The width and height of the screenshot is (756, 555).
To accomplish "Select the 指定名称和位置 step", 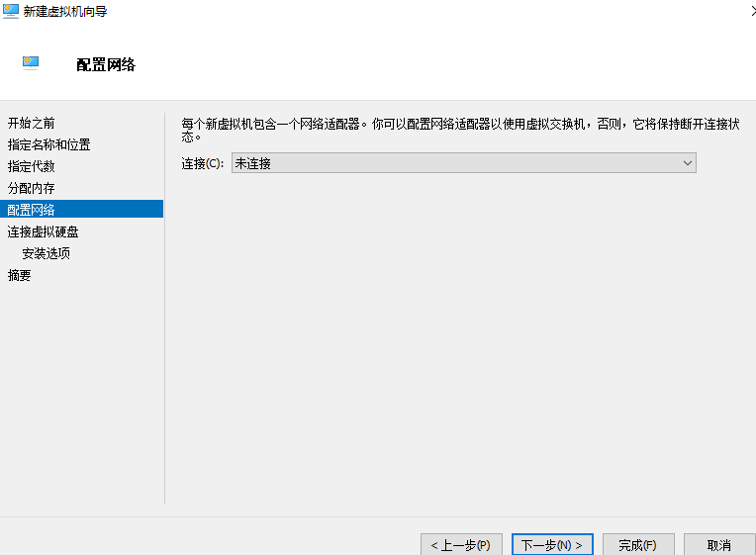I will pyautogui.click(x=48, y=144).
